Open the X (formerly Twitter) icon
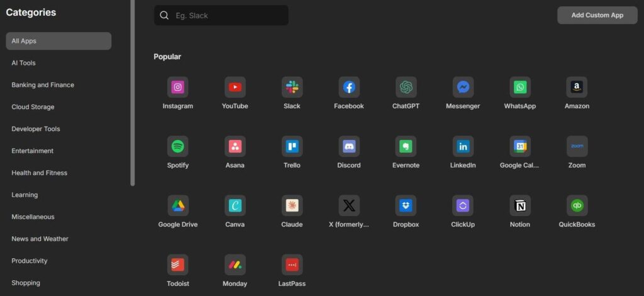The image size is (644, 296). pos(349,205)
